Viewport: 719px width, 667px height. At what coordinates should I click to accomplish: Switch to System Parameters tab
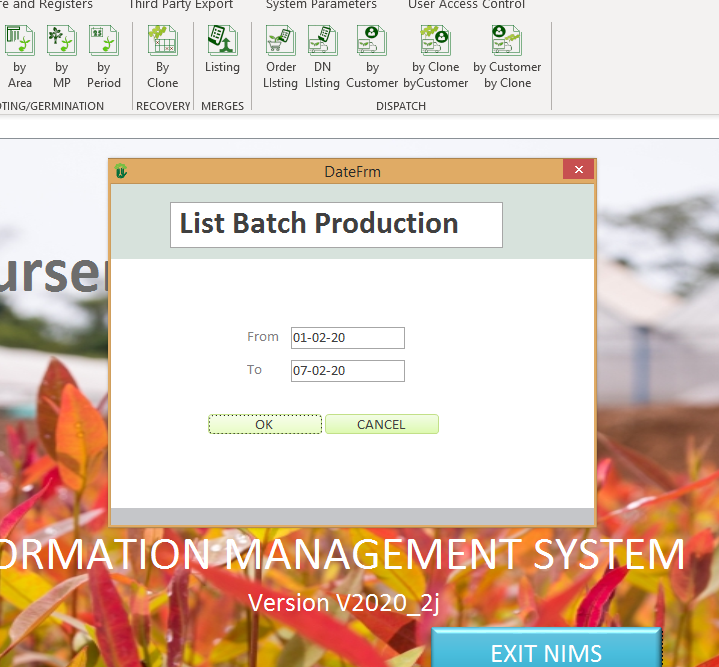coord(321,5)
